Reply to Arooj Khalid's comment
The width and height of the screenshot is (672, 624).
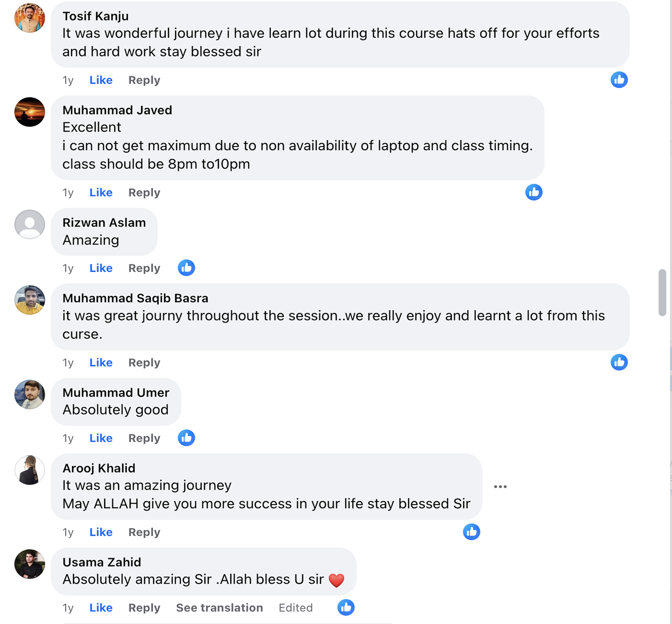[144, 532]
